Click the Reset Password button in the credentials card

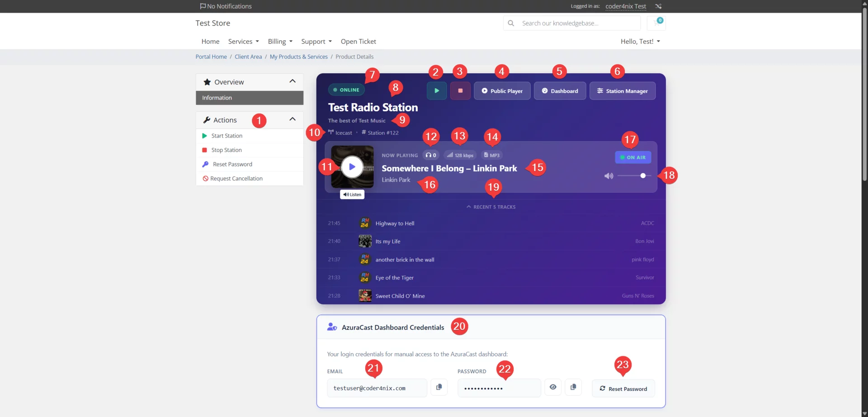point(623,388)
